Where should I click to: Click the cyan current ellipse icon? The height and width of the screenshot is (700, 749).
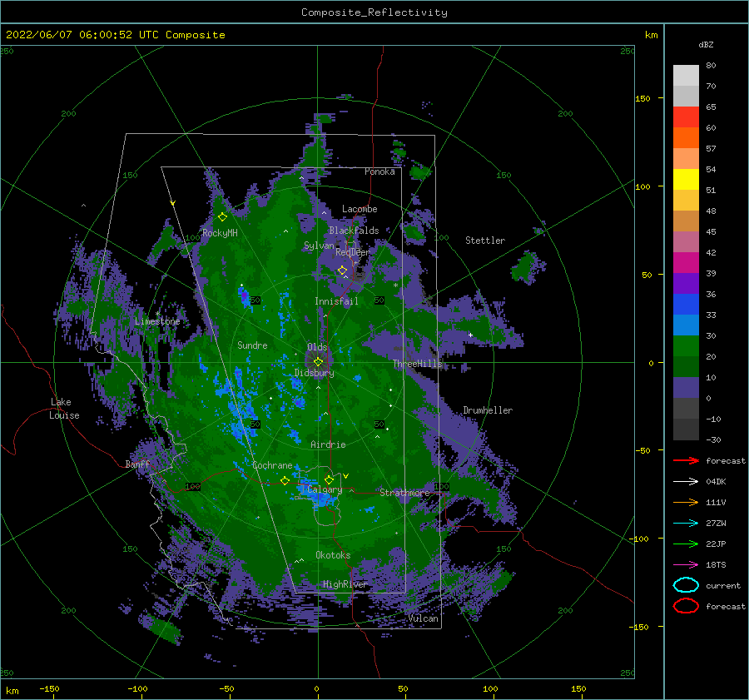click(x=686, y=585)
